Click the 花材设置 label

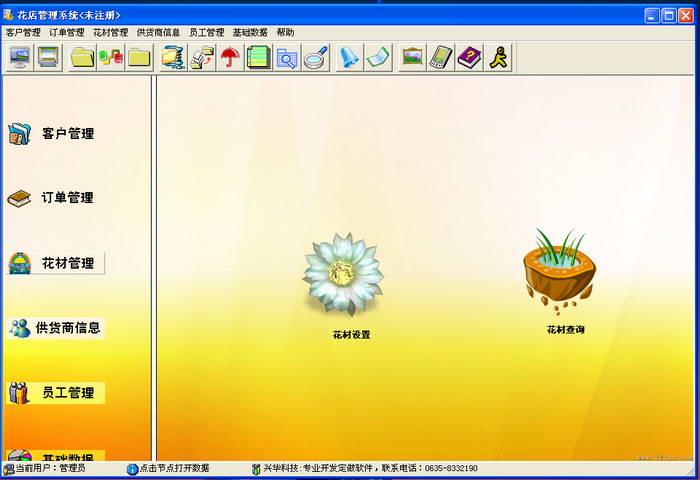pyautogui.click(x=351, y=335)
